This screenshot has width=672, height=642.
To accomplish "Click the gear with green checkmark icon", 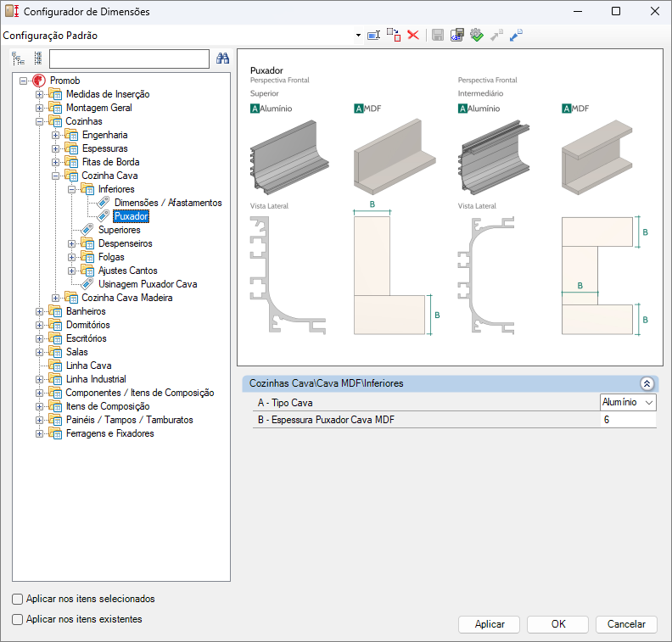I will click(x=476, y=35).
